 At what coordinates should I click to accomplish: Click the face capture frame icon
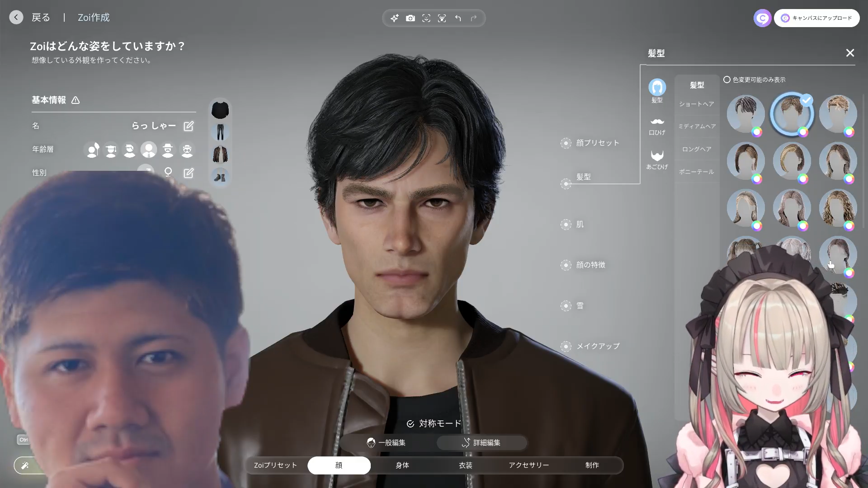tap(426, 18)
